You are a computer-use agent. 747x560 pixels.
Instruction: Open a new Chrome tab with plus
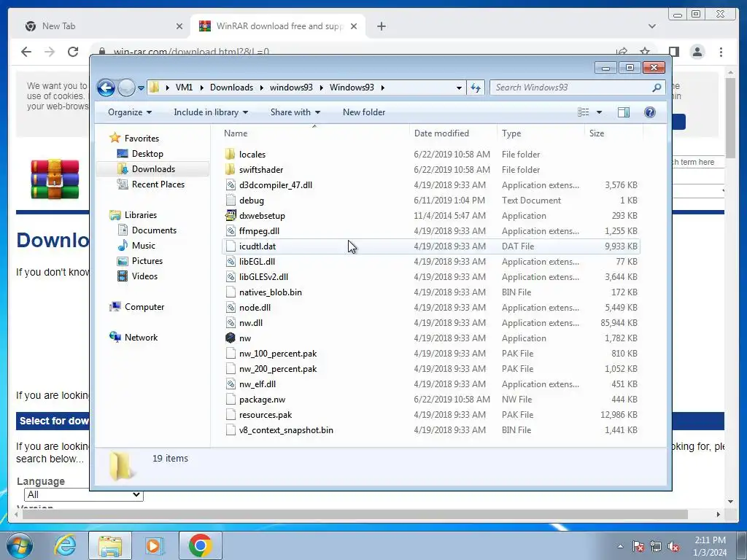tap(381, 26)
